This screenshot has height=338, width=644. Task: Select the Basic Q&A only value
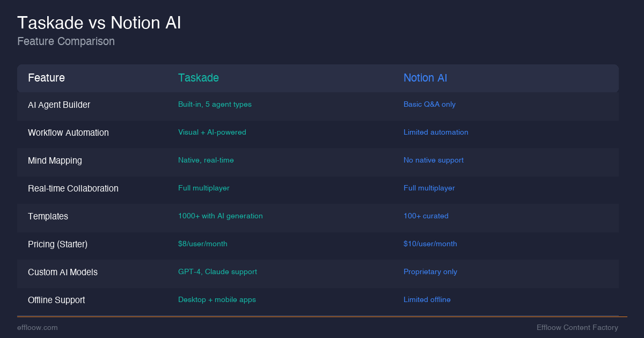[x=429, y=104]
